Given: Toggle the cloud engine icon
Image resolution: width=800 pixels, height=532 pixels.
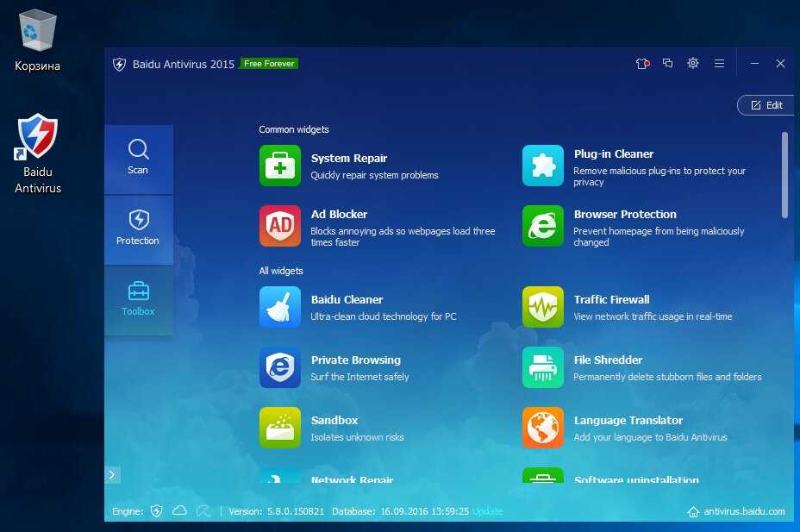Looking at the screenshot, I should pos(179,510).
